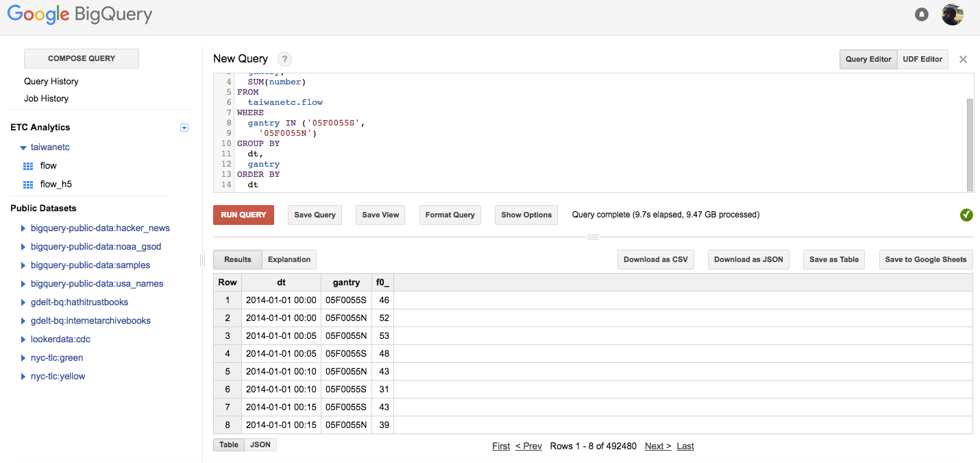980x463 pixels.
Task: Expand gdelt-bq:internetarchivebooks dataset arrow
Action: 23,321
